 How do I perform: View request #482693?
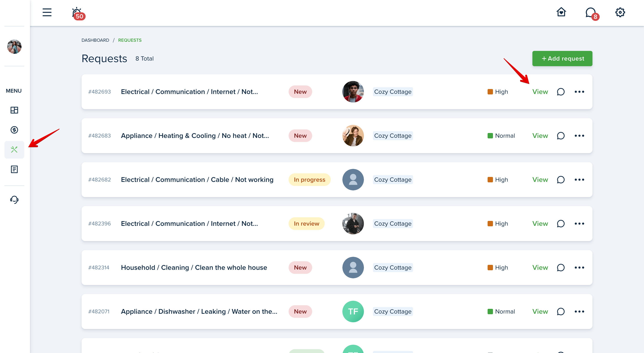coord(540,92)
